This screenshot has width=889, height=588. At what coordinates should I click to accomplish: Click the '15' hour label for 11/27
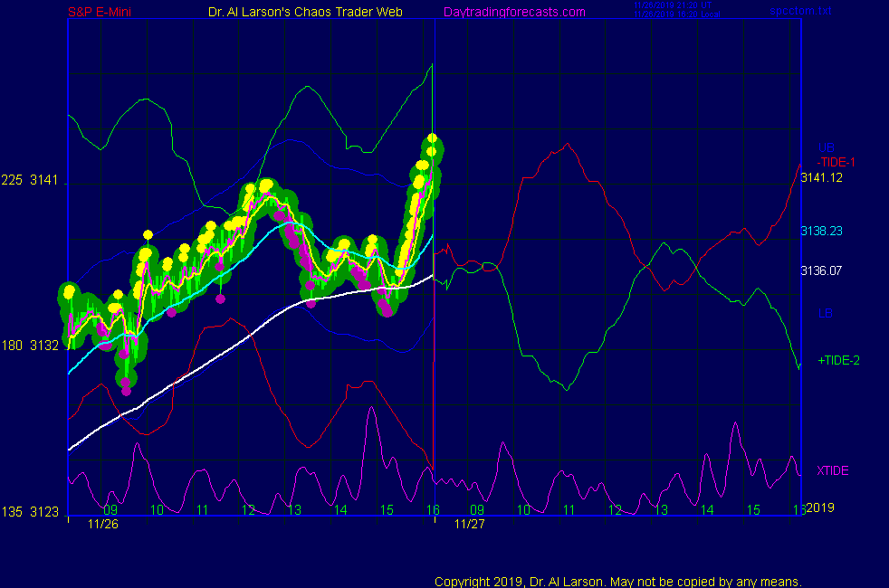tap(753, 510)
